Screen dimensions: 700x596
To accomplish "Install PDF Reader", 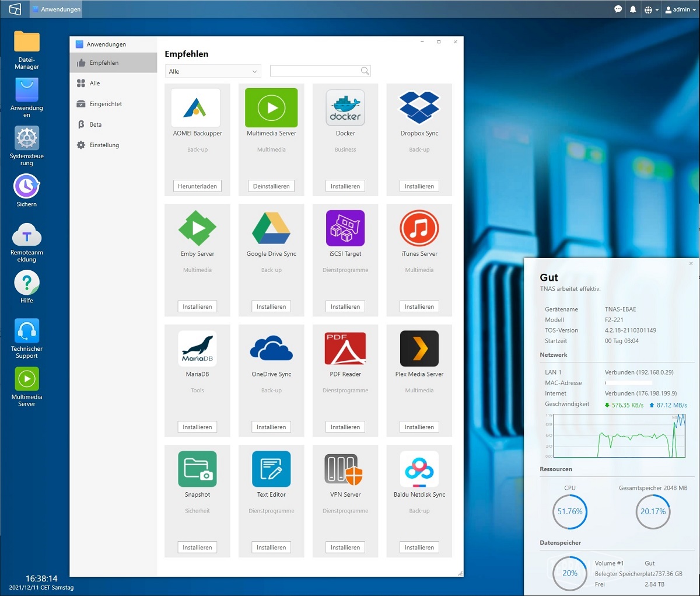I will click(x=345, y=427).
